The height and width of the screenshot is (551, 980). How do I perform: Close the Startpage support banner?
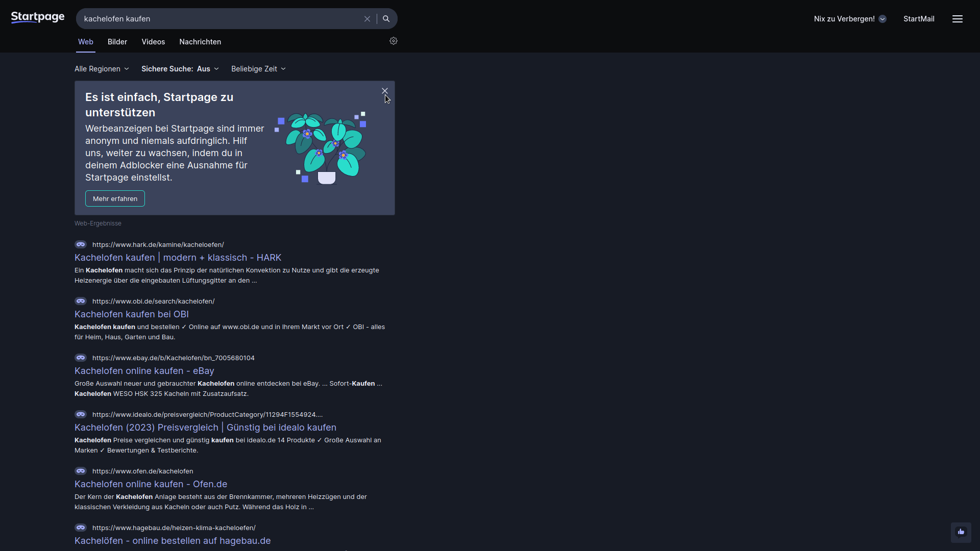point(385,91)
